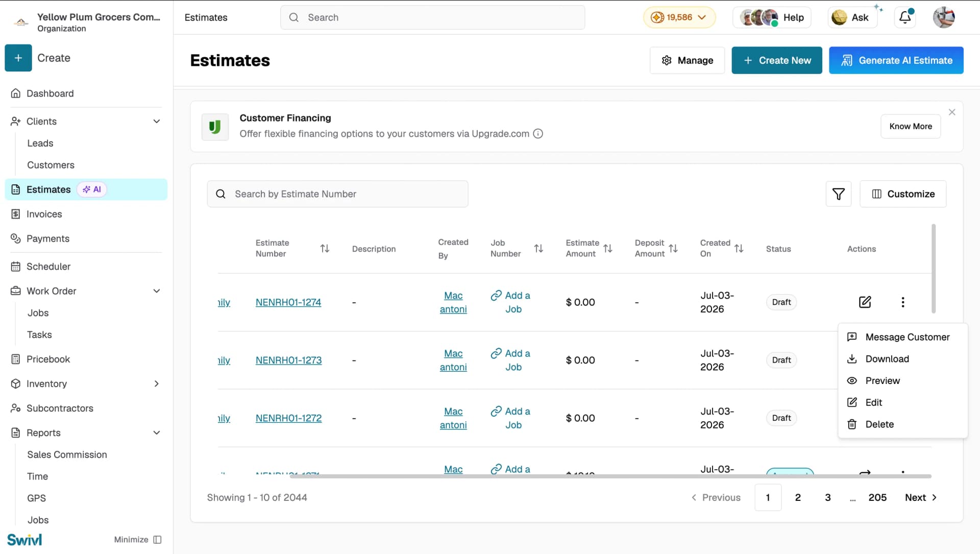980x554 pixels.
Task: Sort by Created On arrows
Action: coord(739,248)
